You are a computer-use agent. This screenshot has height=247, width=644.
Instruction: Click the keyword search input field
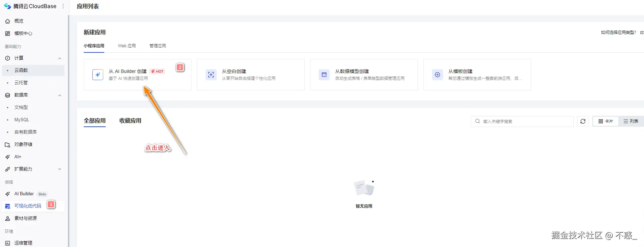point(522,121)
